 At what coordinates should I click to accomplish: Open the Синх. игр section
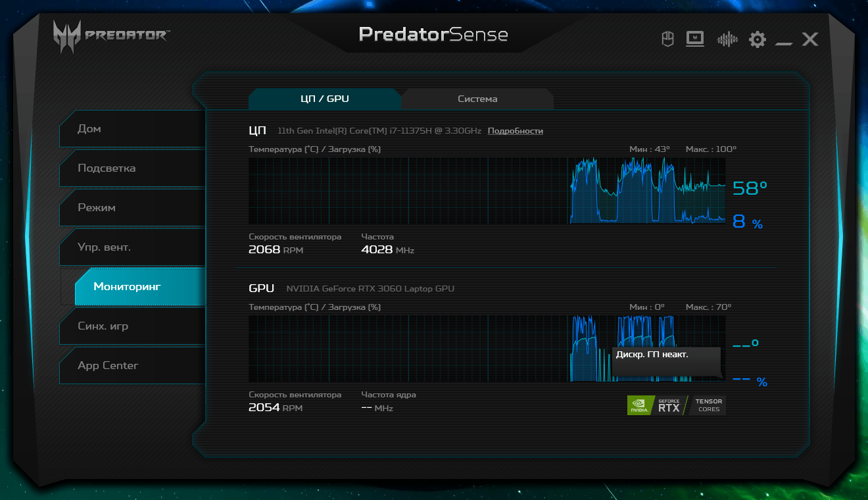(x=132, y=326)
